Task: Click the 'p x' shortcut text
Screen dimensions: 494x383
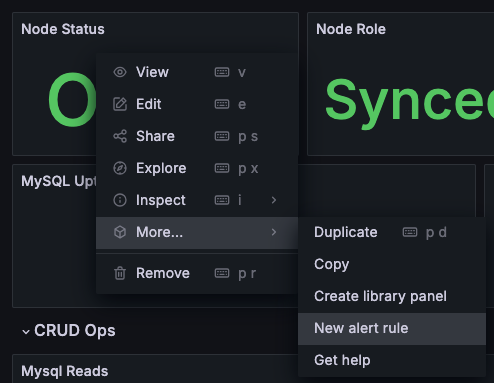Action: (248, 169)
